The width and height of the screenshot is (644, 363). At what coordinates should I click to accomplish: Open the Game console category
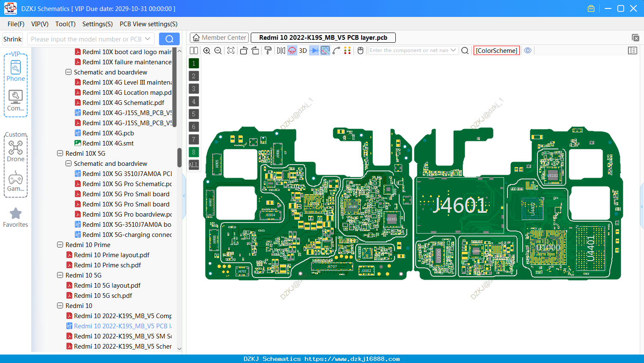pos(16,181)
